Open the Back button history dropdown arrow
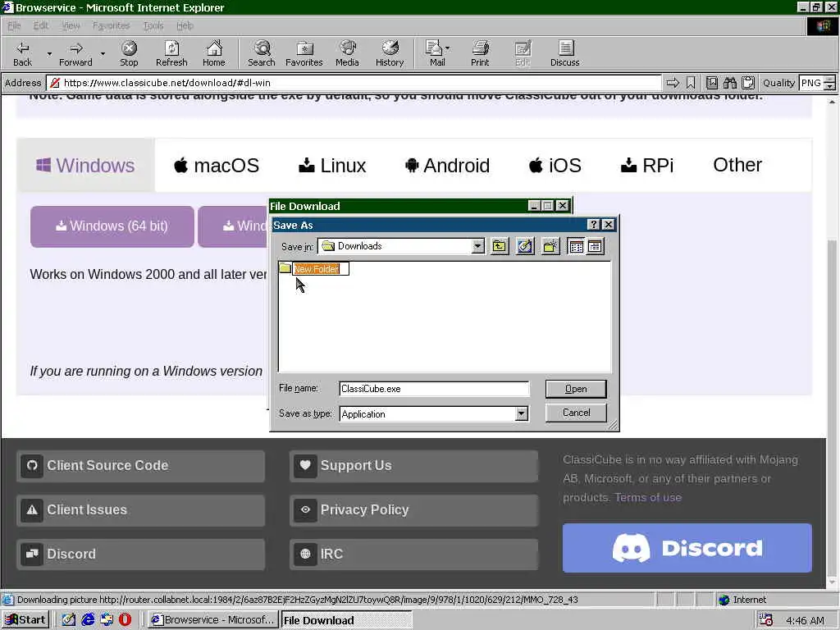This screenshot has width=840, height=630. pyautogui.click(x=49, y=53)
